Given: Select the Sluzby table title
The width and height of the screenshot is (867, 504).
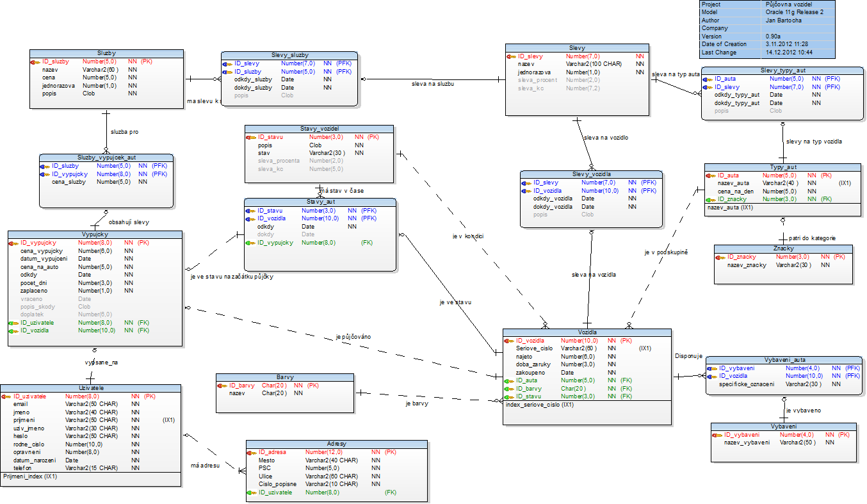Looking at the screenshot, I should [106, 54].
